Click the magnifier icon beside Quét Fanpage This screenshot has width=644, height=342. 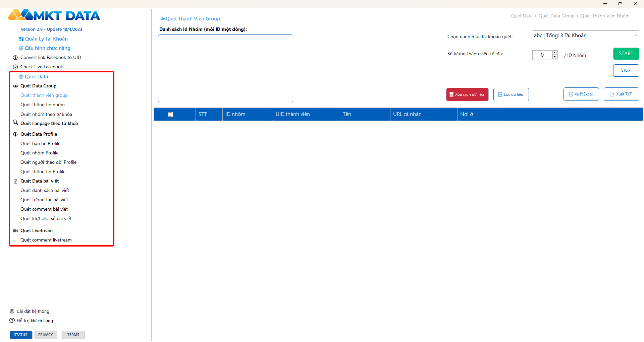(15, 123)
